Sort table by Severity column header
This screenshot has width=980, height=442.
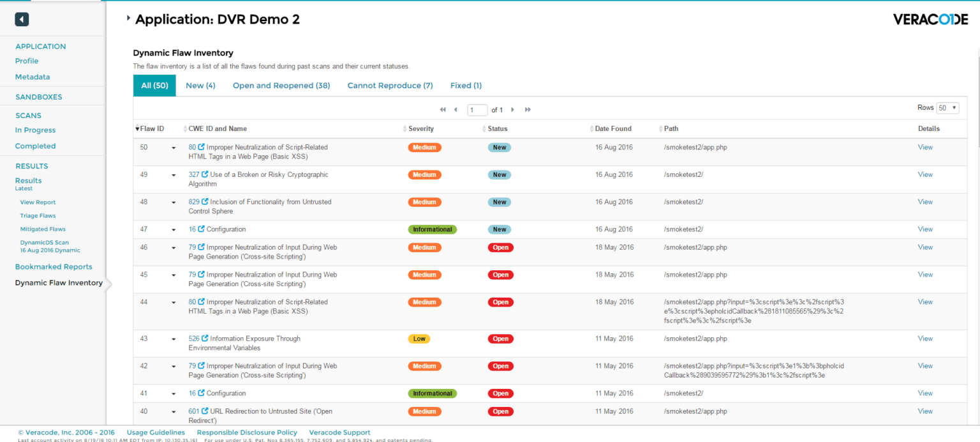click(420, 129)
